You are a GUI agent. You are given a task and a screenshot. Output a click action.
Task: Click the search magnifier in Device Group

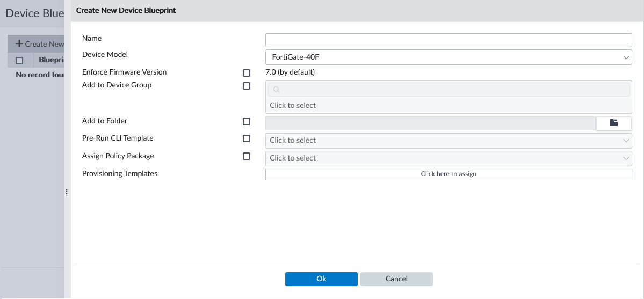(276, 90)
